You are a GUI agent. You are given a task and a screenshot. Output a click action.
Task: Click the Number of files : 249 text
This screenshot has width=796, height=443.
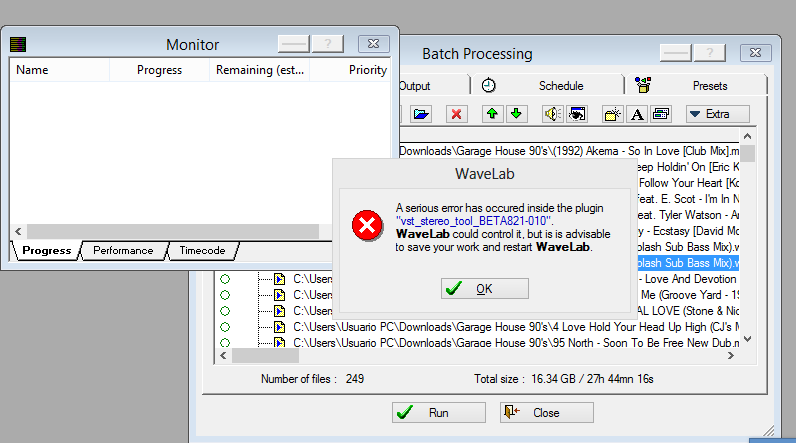point(312,379)
